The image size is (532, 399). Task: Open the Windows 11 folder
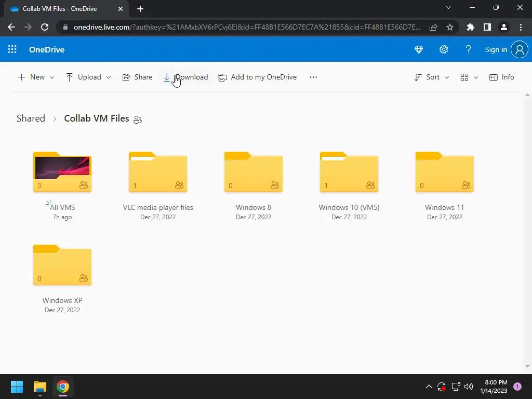tap(445, 172)
